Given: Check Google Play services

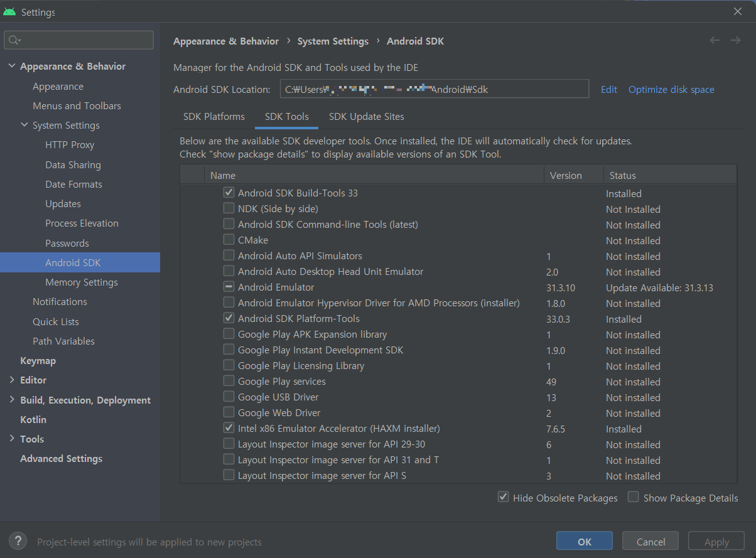Looking at the screenshot, I should coord(229,381).
